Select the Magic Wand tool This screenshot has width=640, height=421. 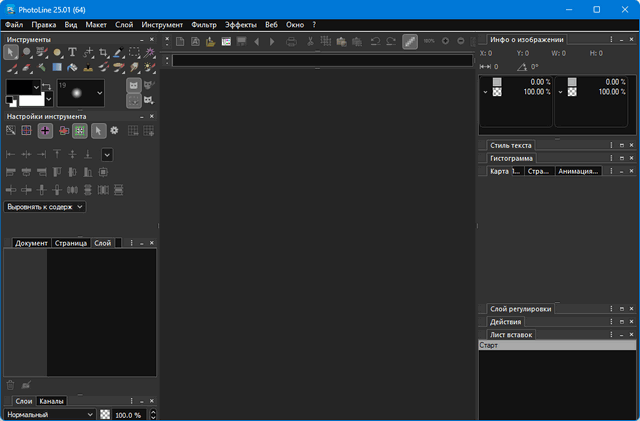click(150, 52)
